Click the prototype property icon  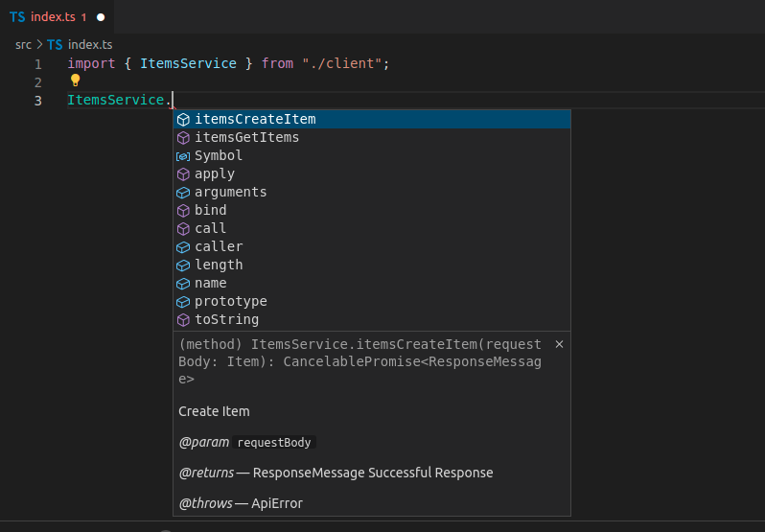pos(183,301)
